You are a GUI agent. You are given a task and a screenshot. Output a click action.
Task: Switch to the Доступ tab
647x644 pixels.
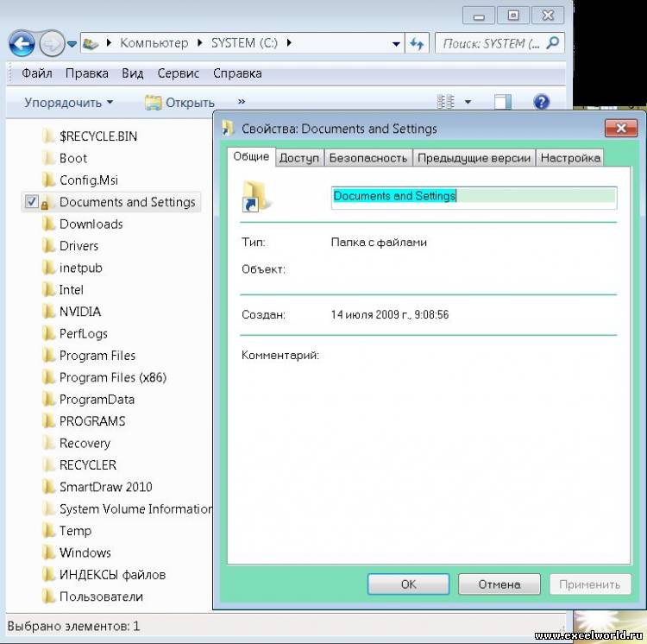click(299, 158)
